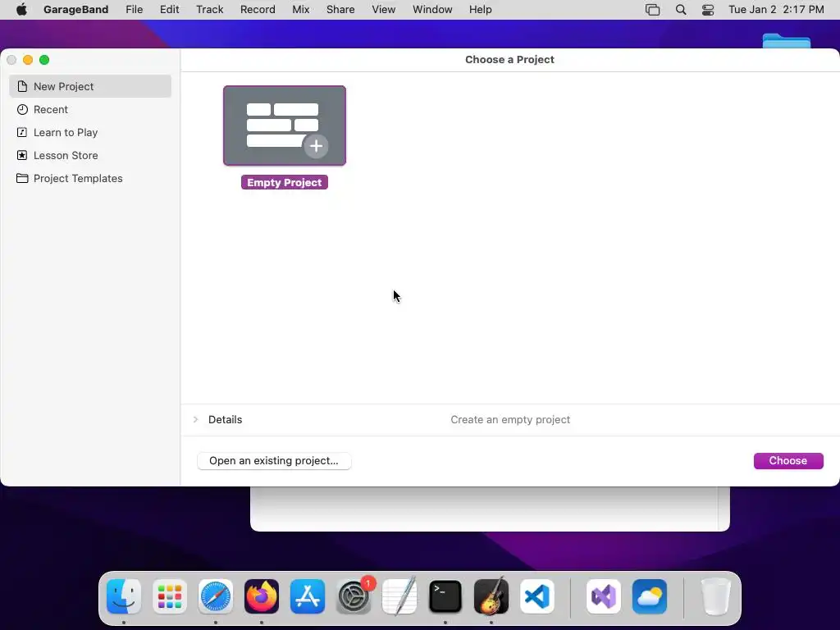
Task: Open System Preferences from the Dock
Action: pyautogui.click(x=354, y=596)
